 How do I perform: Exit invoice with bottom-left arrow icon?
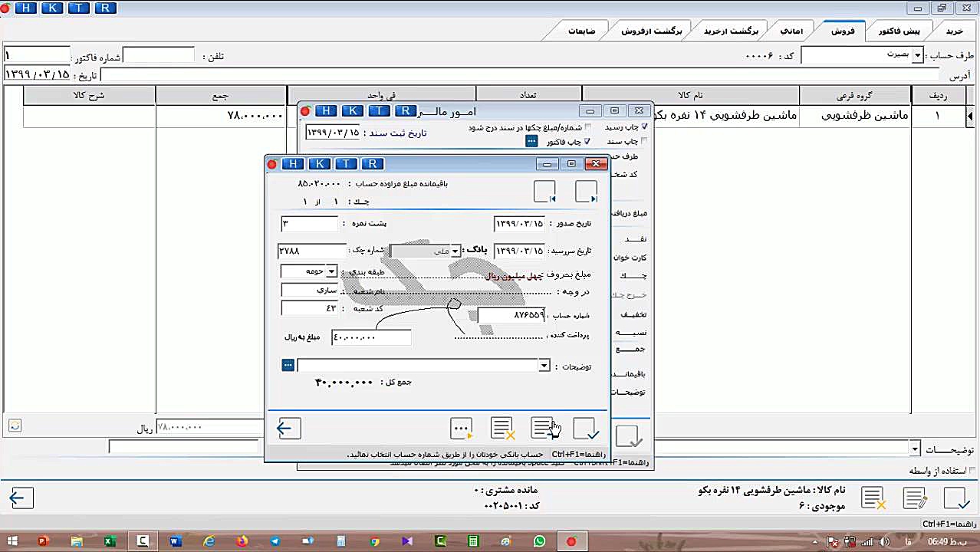(21, 498)
